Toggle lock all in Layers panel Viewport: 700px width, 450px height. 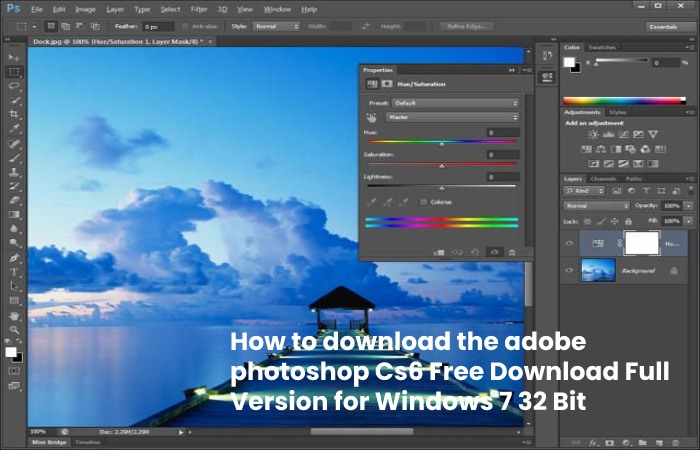(x=629, y=221)
